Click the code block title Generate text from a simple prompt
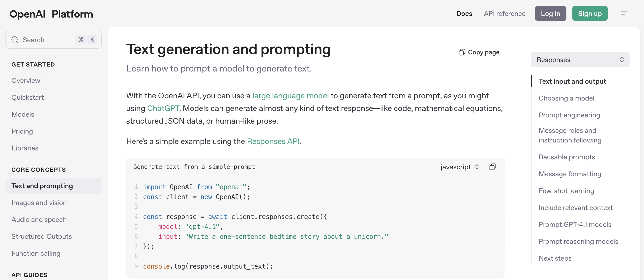The height and width of the screenshot is (280, 644). (x=194, y=167)
